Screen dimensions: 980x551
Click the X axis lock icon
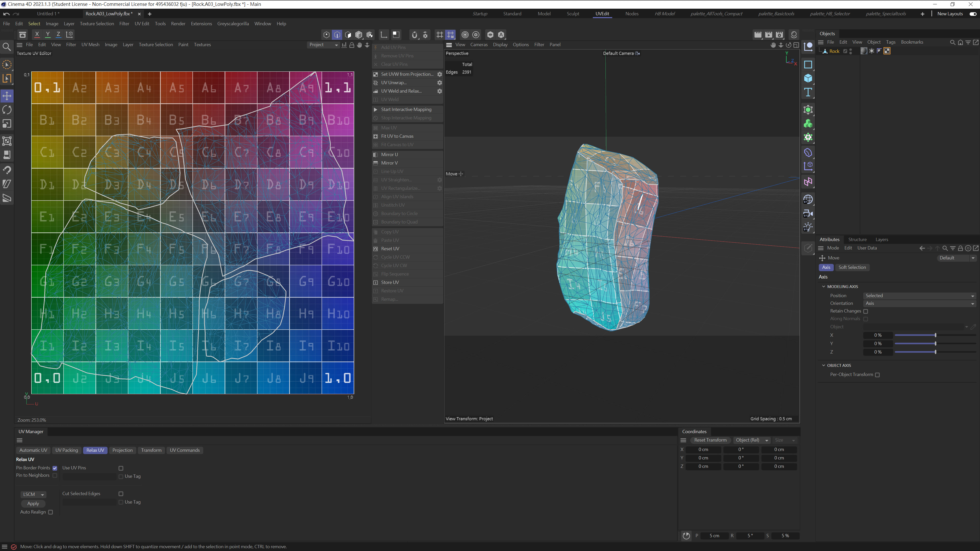click(37, 34)
